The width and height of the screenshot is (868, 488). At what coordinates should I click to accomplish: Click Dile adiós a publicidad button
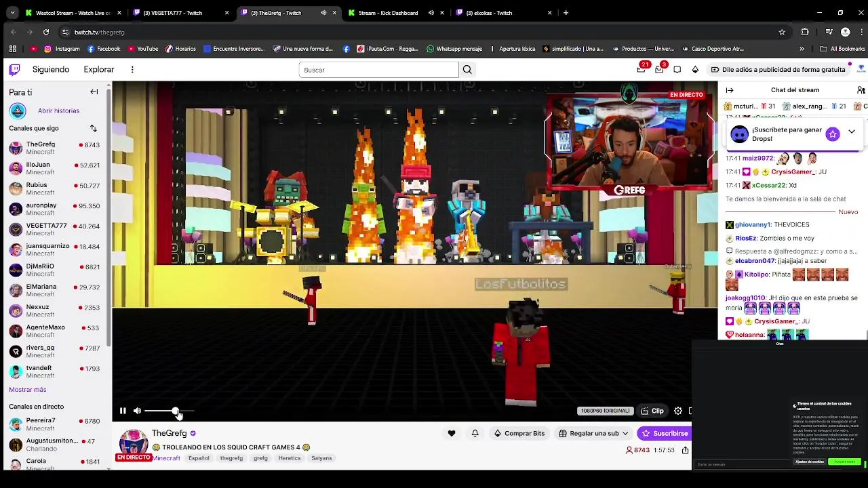(778, 69)
